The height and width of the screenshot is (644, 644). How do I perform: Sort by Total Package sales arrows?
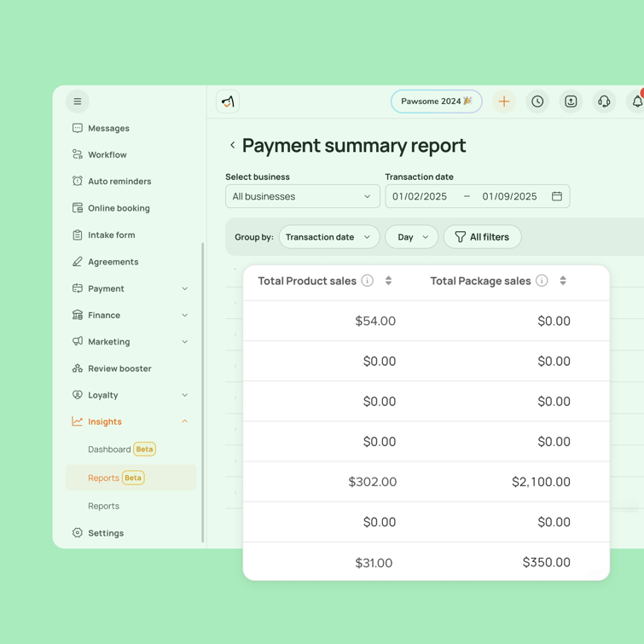tap(563, 281)
